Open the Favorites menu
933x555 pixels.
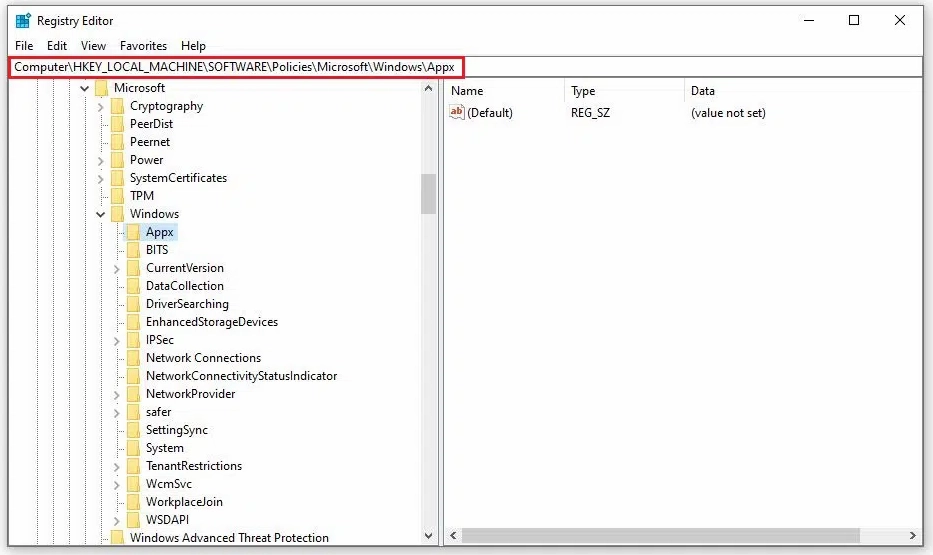143,46
